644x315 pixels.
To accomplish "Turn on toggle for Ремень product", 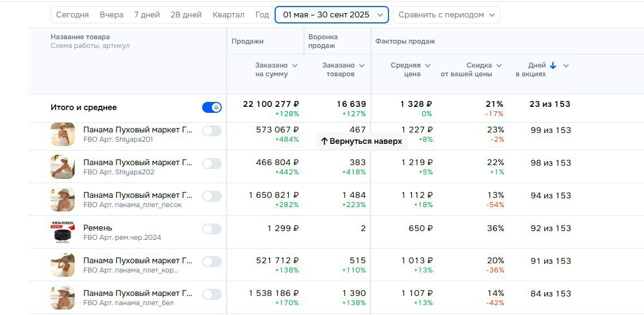I will pyautogui.click(x=211, y=229).
